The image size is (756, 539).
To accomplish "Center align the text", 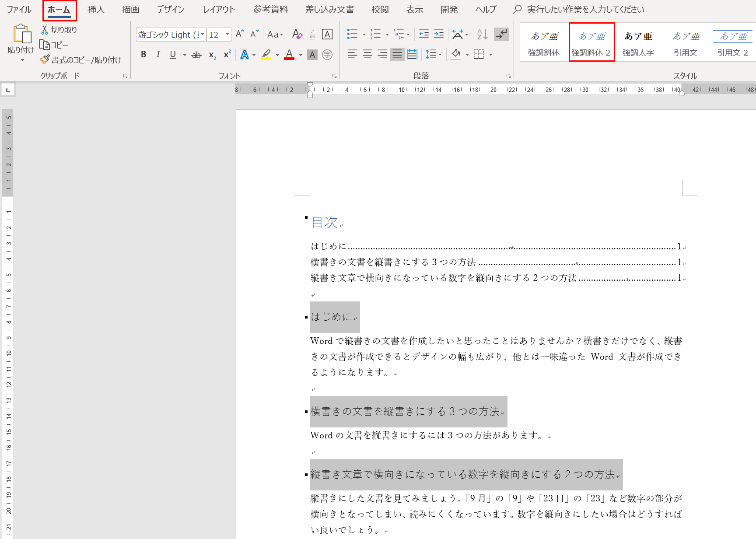I will (x=367, y=55).
